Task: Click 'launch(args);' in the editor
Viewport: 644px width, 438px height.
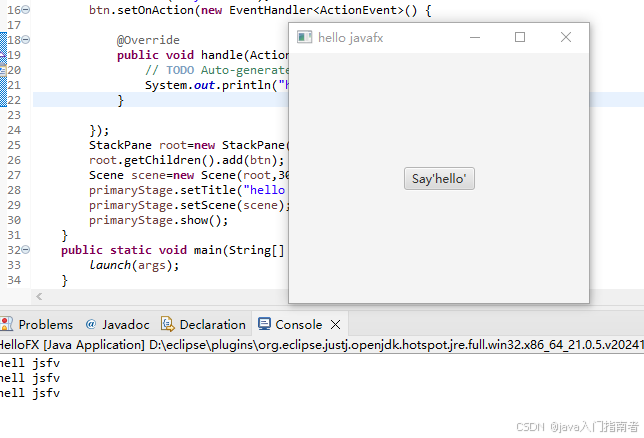Action: point(134,265)
